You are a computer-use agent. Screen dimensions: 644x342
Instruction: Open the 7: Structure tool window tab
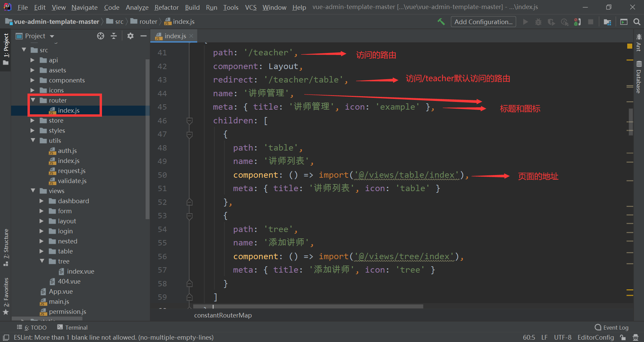[x=6, y=247]
